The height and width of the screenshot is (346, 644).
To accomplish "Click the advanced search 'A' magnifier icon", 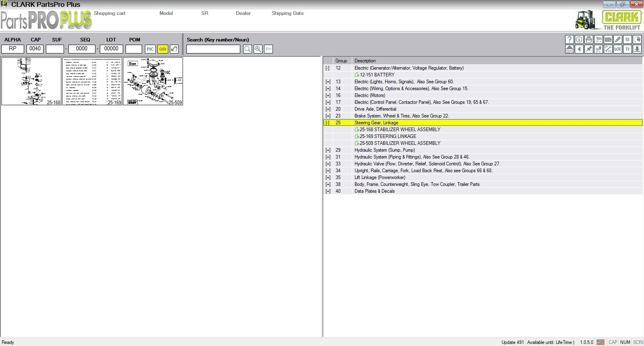I will [x=258, y=49].
